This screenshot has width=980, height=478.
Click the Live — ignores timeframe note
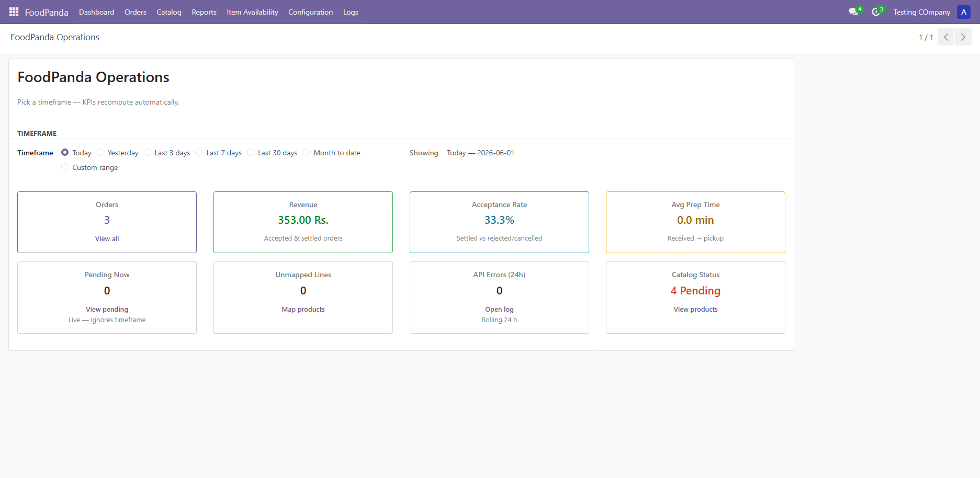(107, 320)
